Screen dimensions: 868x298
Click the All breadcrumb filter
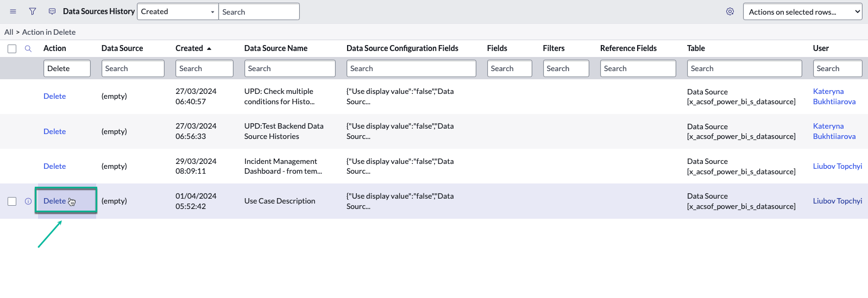[9, 32]
